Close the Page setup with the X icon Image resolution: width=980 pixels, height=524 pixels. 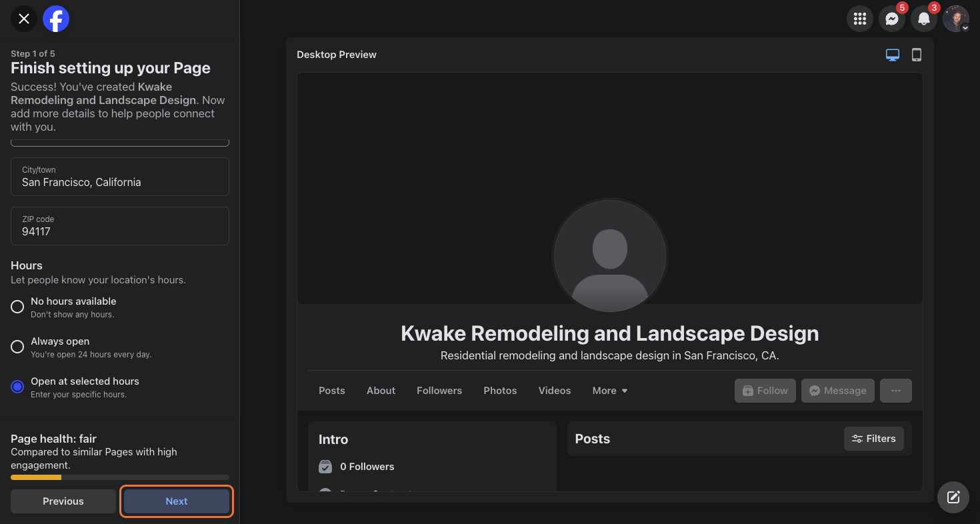click(24, 19)
